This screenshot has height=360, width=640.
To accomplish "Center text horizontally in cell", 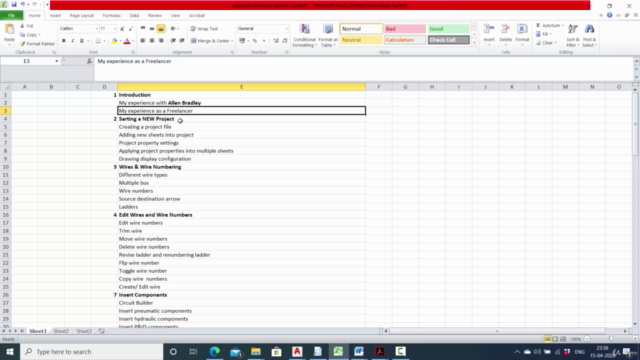I will click(x=152, y=41).
